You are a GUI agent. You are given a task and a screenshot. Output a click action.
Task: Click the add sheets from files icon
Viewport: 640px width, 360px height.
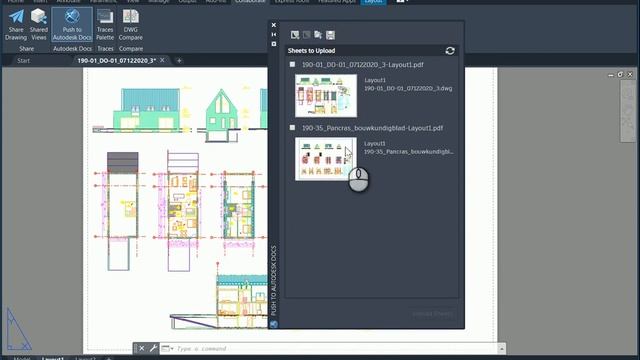point(318,35)
